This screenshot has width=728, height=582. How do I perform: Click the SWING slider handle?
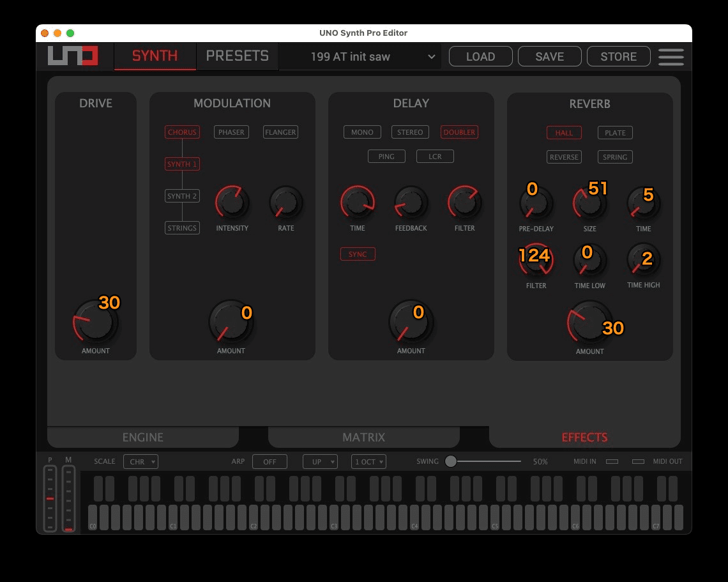pos(451,461)
